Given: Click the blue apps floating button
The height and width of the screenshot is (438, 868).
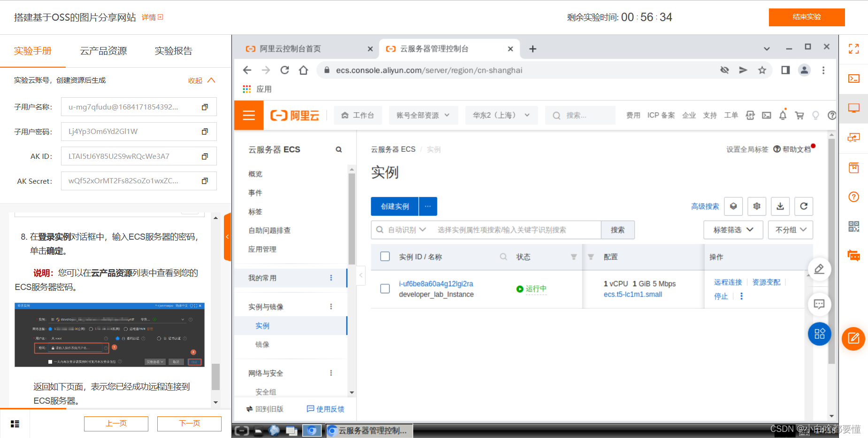Looking at the screenshot, I should click(x=820, y=334).
